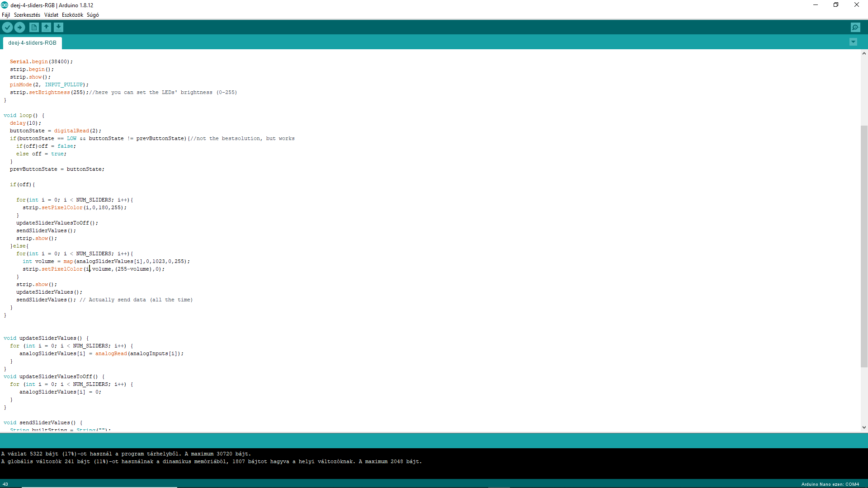Click the vertical scrollbar thumb
The height and width of the screenshot is (488, 868).
[864, 246]
